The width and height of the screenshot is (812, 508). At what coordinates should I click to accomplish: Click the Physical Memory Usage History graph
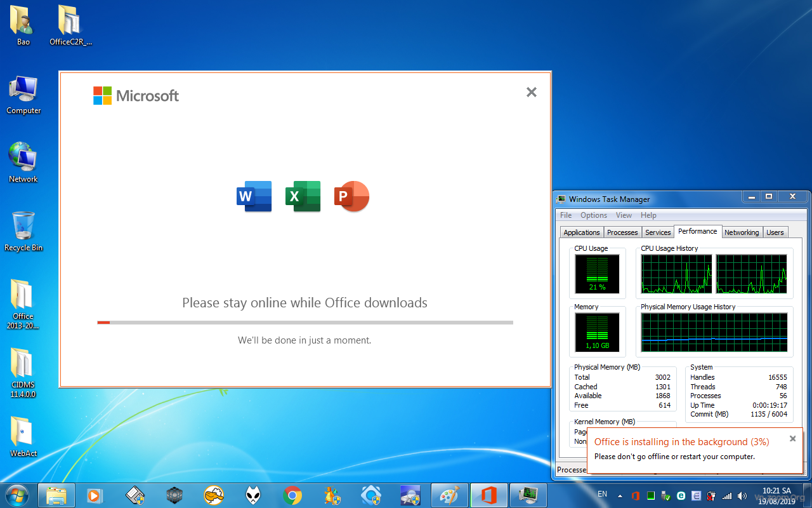click(x=714, y=332)
